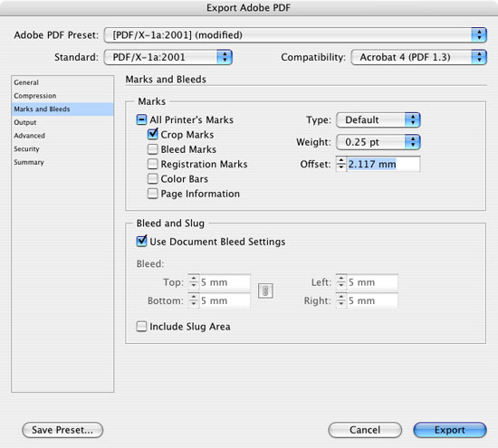Open the Standard dropdown

click(x=168, y=57)
